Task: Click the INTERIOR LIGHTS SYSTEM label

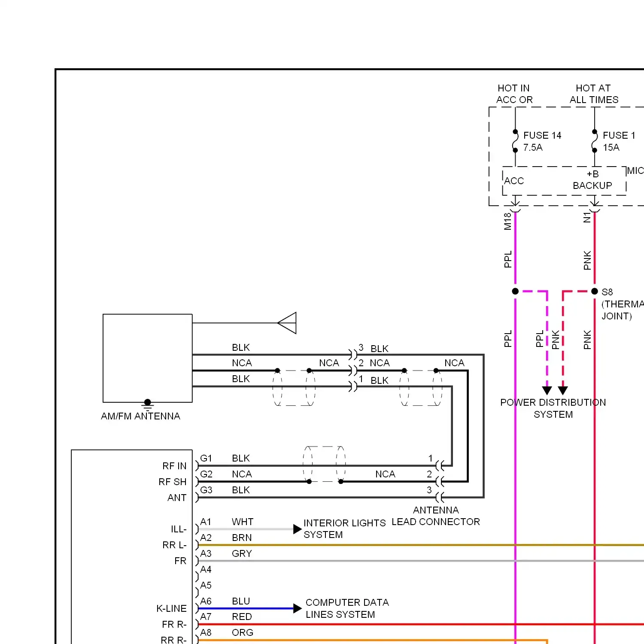Action: 345,529
